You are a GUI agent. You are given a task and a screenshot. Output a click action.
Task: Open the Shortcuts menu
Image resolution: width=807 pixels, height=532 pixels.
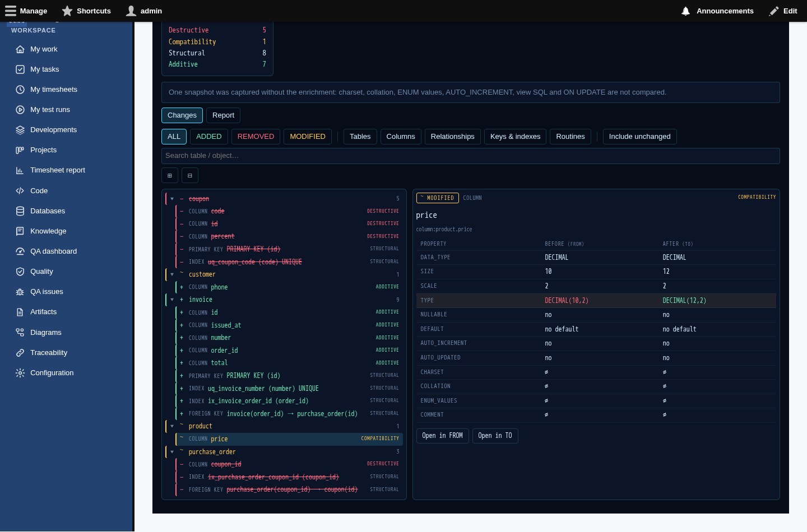(x=86, y=11)
